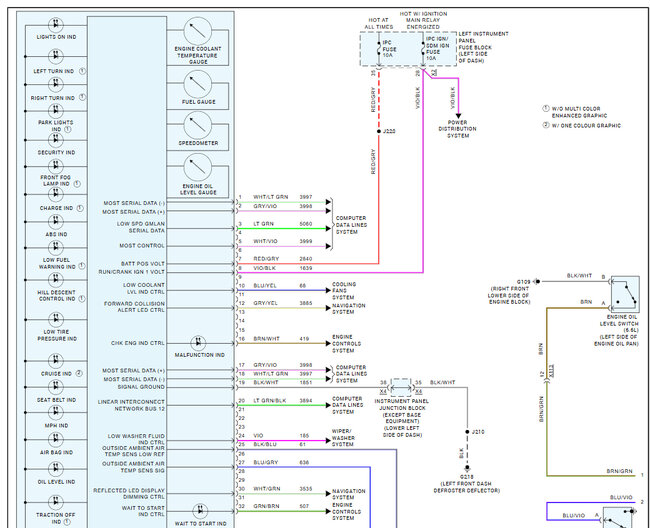Select the Engine Coolant Temperature Gauge dial
This screenshot has height=528, width=650.
[198, 31]
